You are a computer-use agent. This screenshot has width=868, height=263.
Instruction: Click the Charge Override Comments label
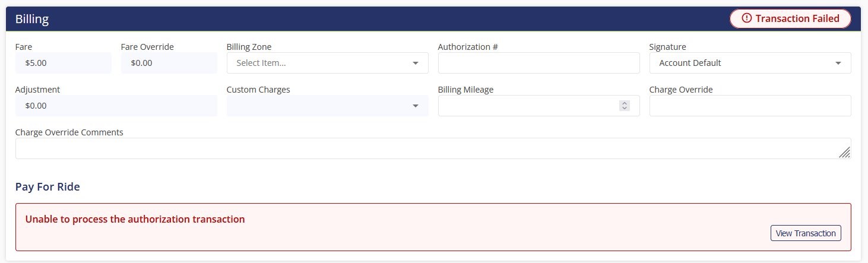(x=69, y=132)
